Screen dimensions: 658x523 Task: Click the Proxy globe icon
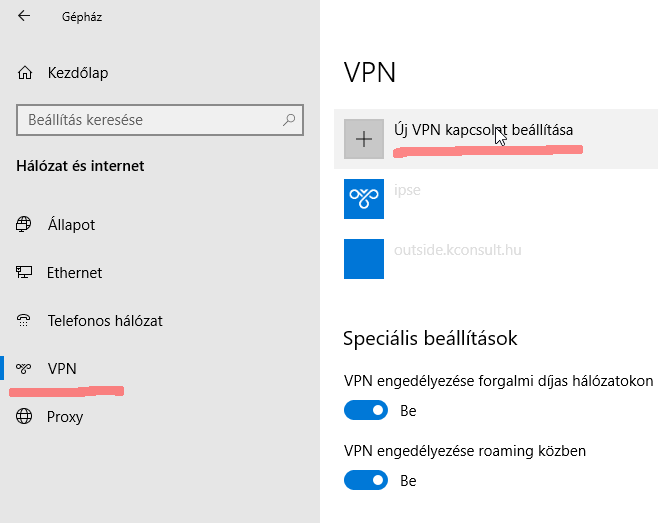tap(24, 416)
